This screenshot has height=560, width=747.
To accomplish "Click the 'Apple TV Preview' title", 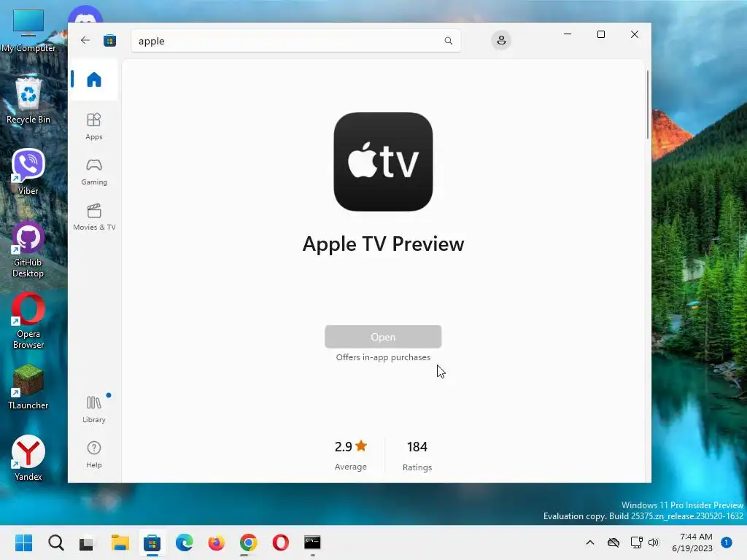I will [x=383, y=244].
